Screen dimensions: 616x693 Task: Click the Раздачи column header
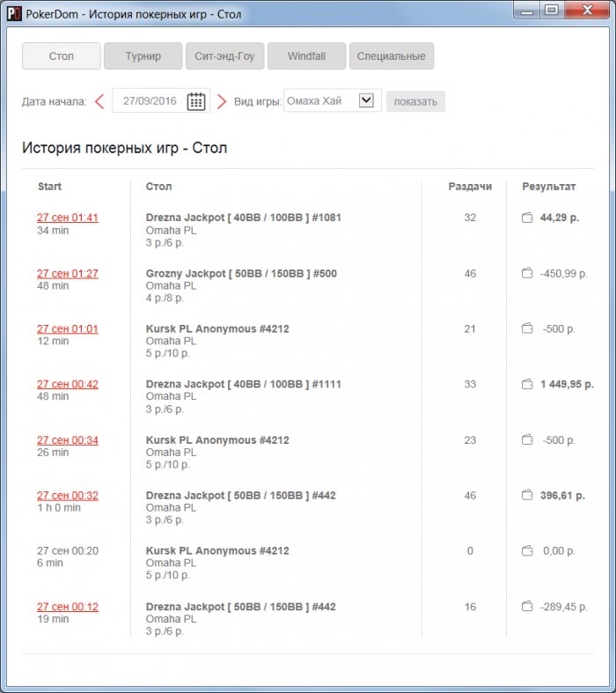(470, 187)
